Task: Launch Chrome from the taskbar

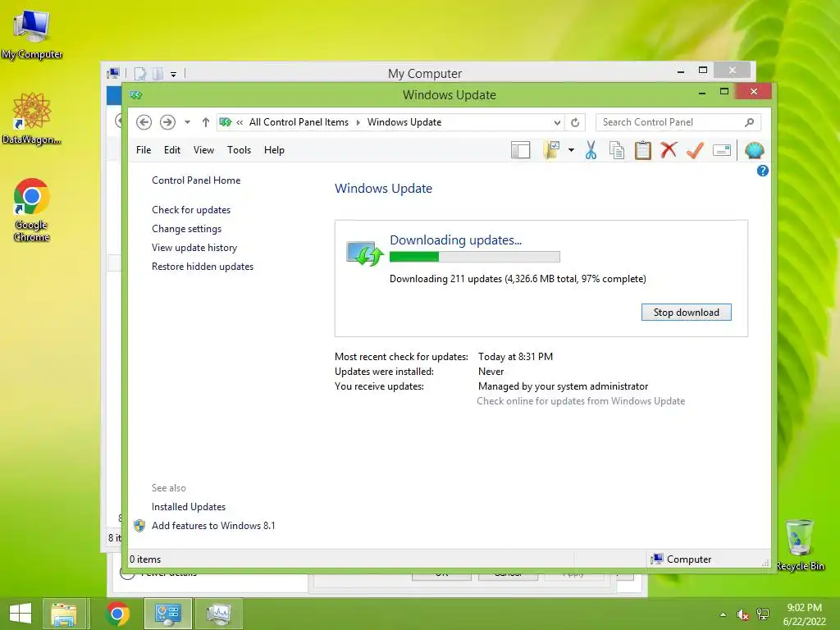Action: pyautogui.click(x=118, y=614)
